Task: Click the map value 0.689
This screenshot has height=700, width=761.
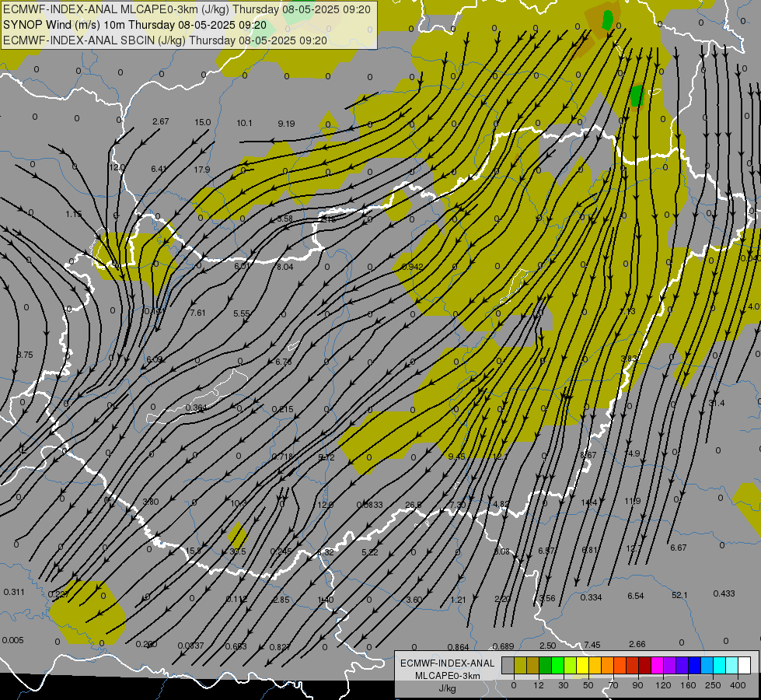Action: [x=503, y=646]
